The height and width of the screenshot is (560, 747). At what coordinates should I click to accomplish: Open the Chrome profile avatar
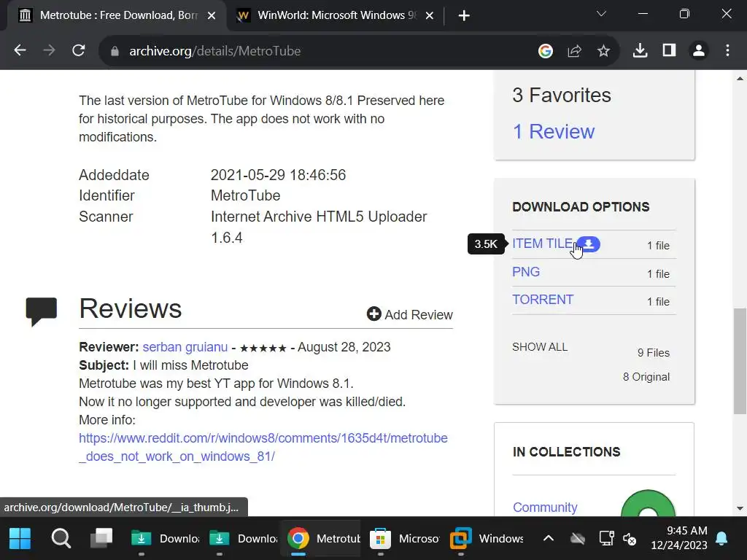(699, 50)
